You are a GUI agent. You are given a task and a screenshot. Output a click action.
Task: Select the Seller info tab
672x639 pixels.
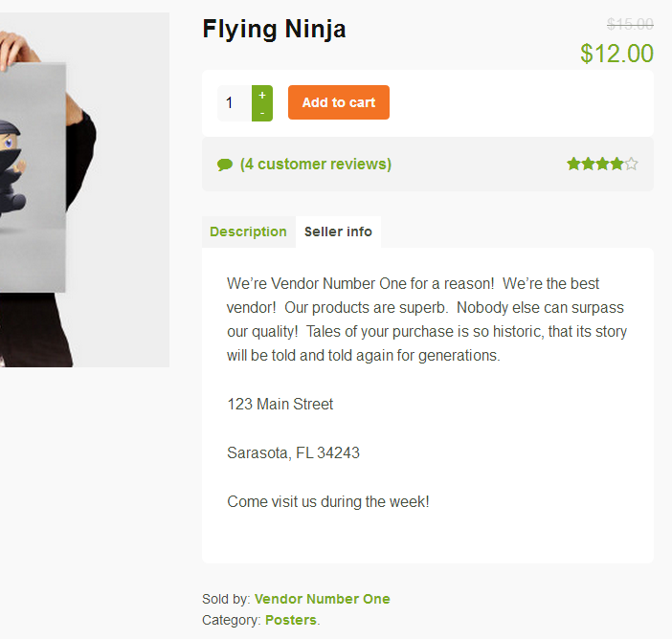(x=338, y=231)
